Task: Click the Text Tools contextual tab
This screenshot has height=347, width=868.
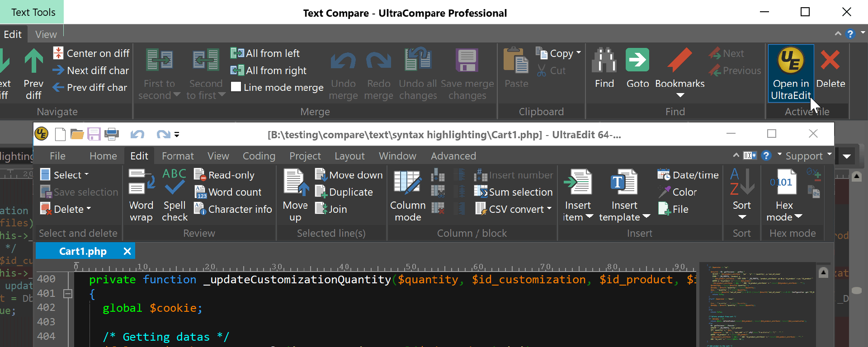Action: point(33,12)
